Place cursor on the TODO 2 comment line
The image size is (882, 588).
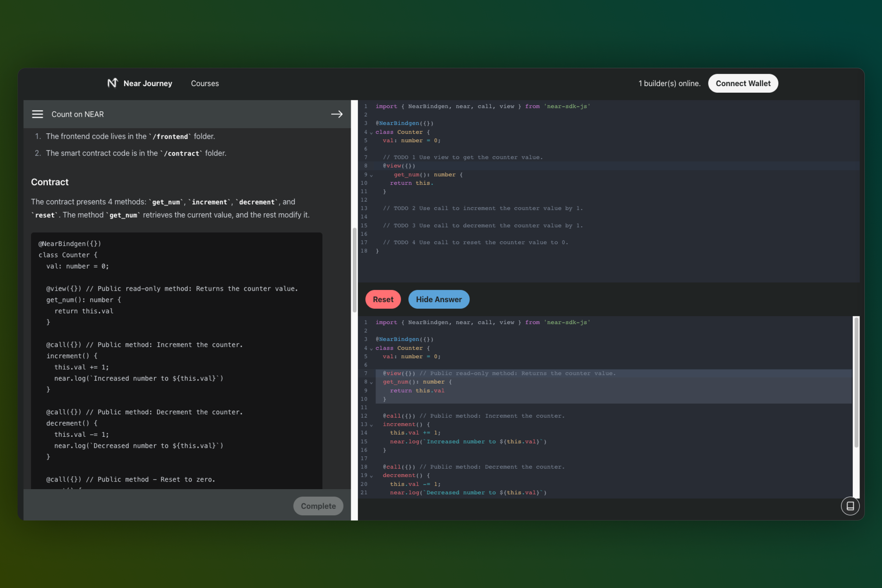[x=482, y=208]
